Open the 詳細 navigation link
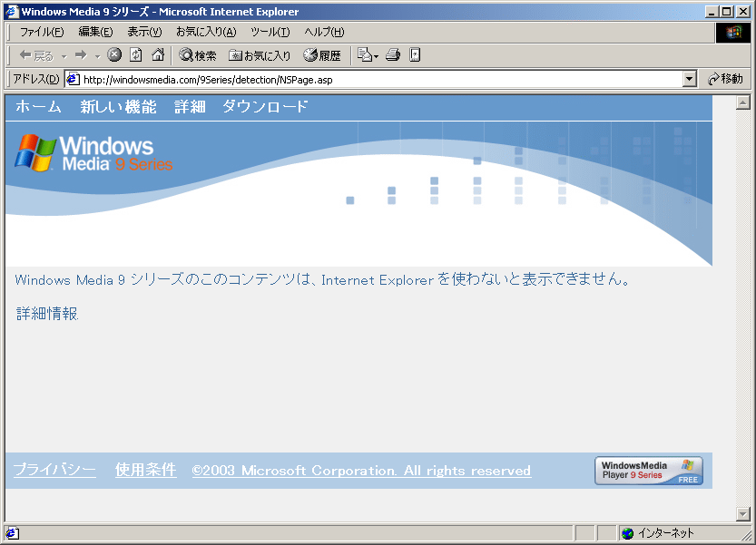The height and width of the screenshot is (545, 756). point(190,106)
